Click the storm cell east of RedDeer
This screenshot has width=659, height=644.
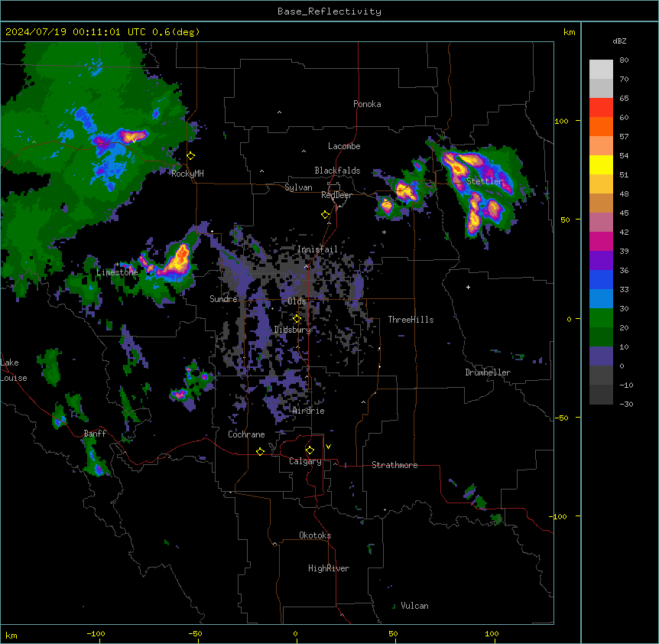(406, 191)
